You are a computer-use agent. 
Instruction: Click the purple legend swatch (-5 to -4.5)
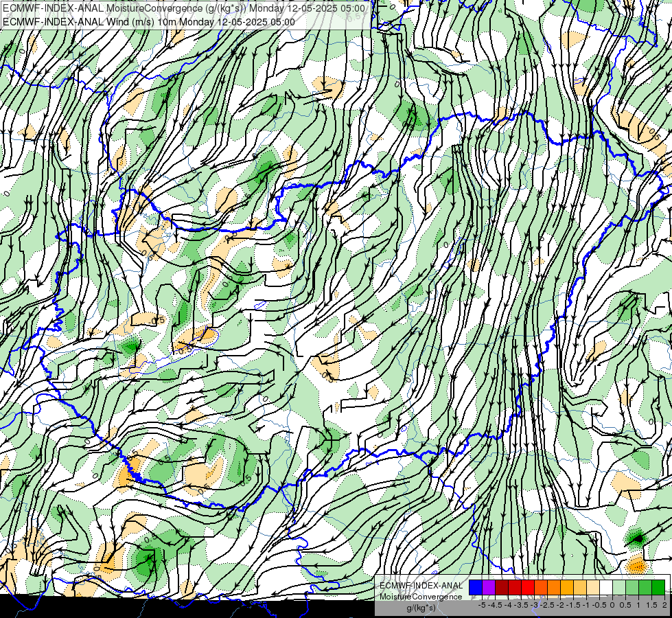pyautogui.click(x=489, y=587)
